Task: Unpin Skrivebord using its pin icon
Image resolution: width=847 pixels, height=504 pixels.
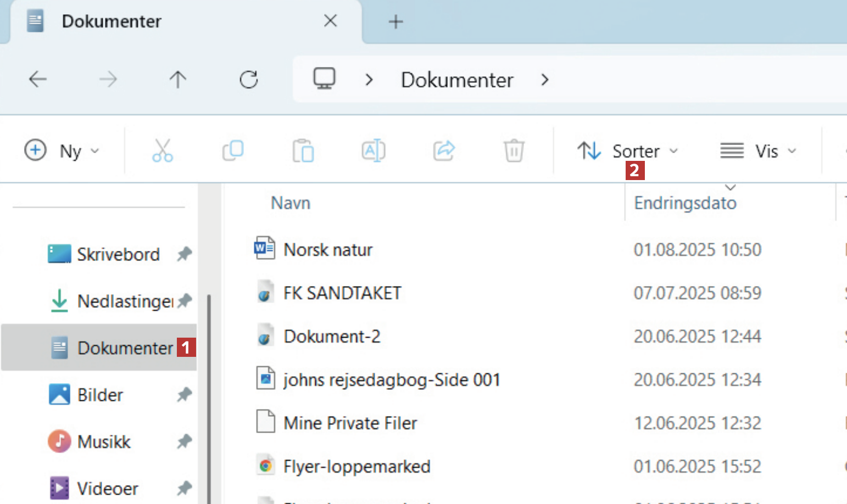Action: [185, 254]
